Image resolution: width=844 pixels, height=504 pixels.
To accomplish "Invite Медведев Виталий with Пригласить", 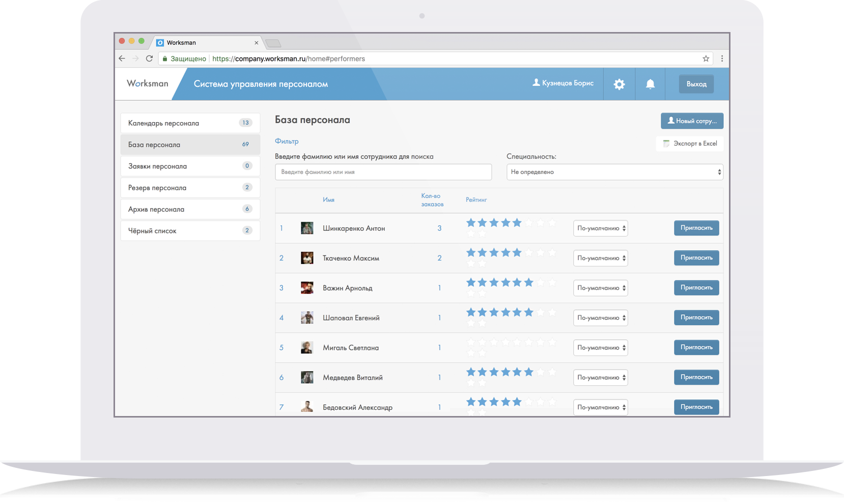I will tap(696, 377).
